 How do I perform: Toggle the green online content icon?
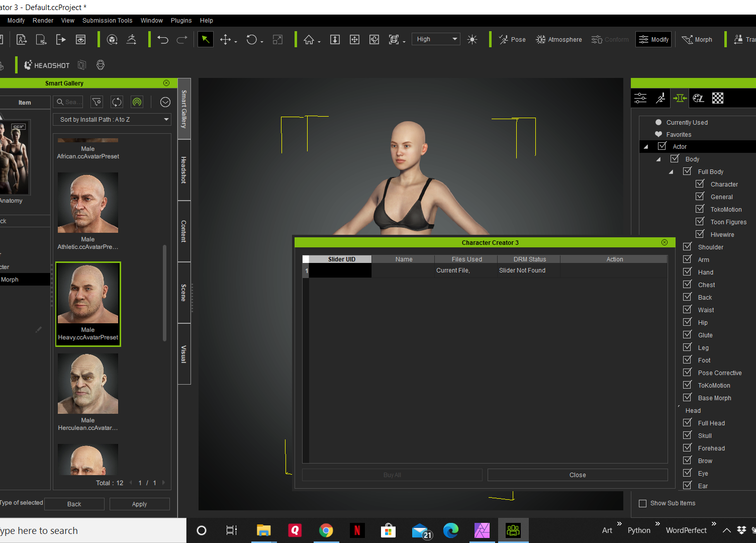point(137,102)
